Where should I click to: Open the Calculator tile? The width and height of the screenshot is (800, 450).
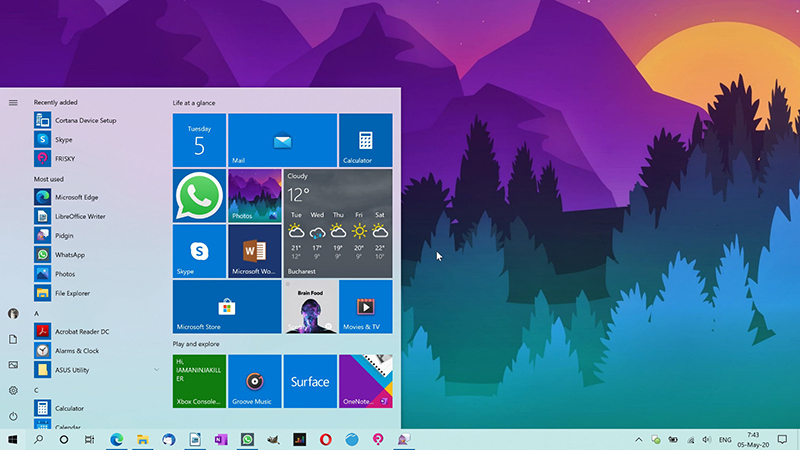pyautogui.click(x=365, y=140)
